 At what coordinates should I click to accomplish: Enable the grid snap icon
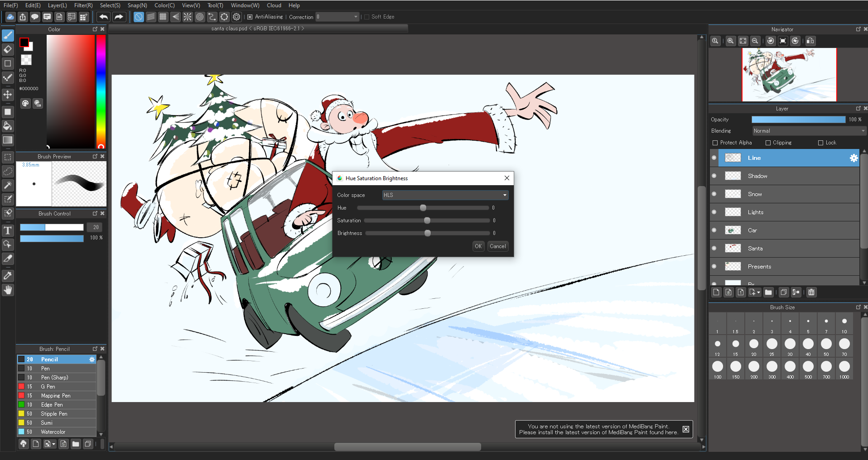tap(163, 17)
